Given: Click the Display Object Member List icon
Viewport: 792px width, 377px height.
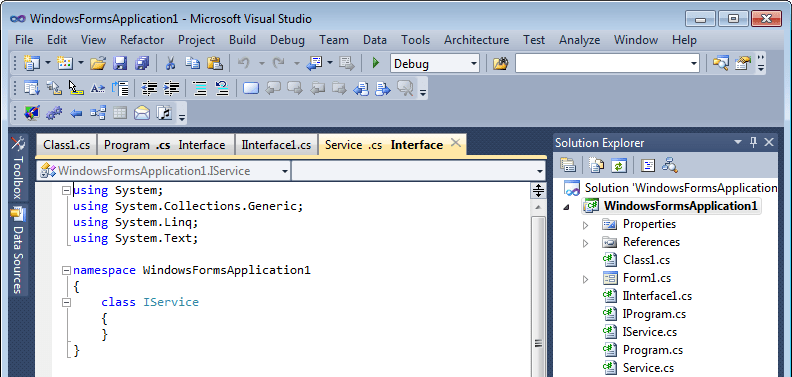Looking at the screenshot, I should 32,88.
